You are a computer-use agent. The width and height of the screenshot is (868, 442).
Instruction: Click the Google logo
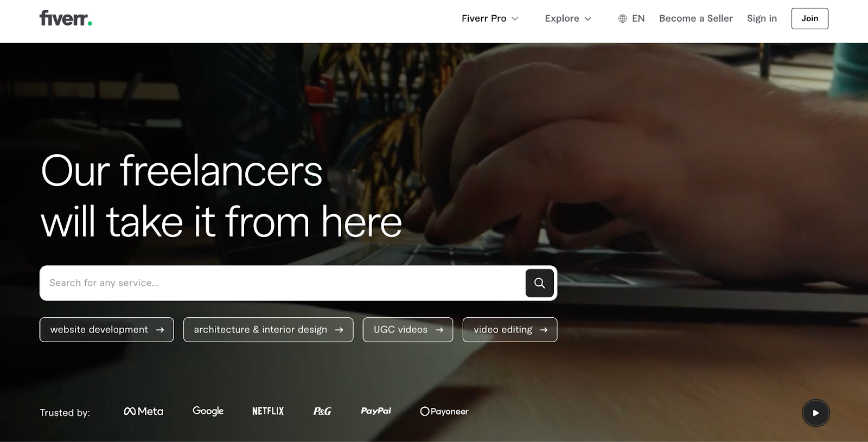208,411
